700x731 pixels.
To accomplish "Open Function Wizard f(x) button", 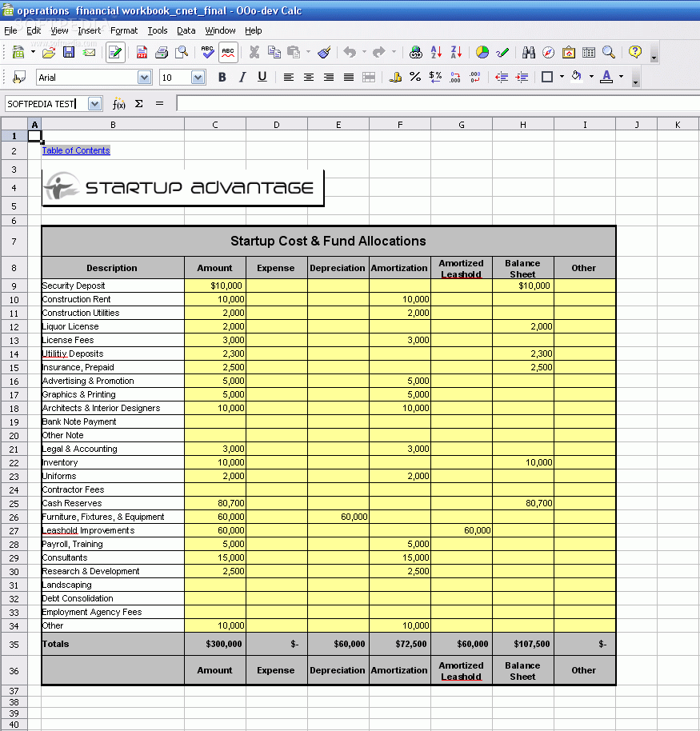I will tap(119, 103).
